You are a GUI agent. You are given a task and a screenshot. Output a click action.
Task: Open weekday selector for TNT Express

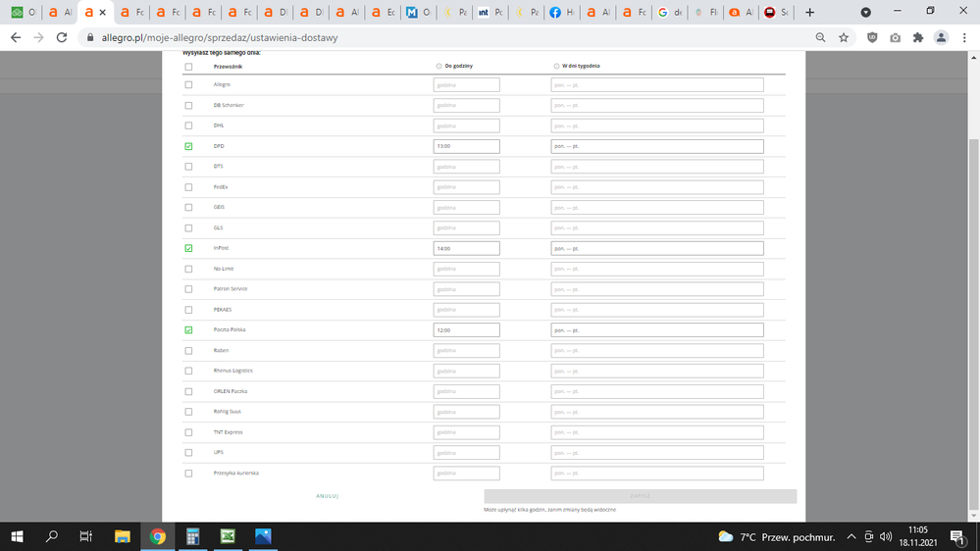pyautogui.click(x=657, y=432)
